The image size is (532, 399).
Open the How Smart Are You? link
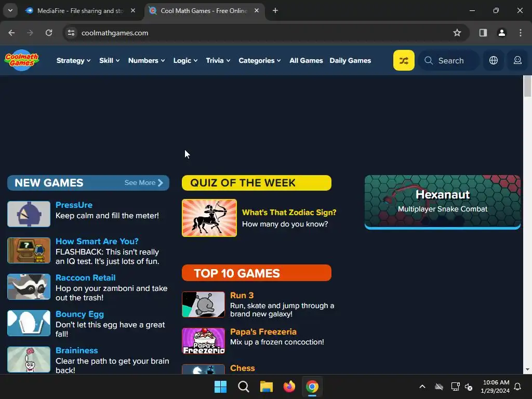[97, 241]
